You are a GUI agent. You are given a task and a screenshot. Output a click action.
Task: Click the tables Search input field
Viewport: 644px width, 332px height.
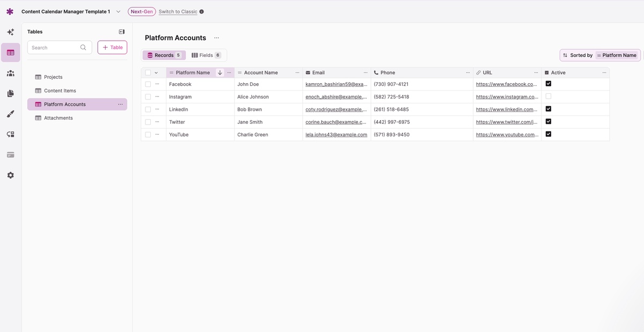(x=55, y=48)
